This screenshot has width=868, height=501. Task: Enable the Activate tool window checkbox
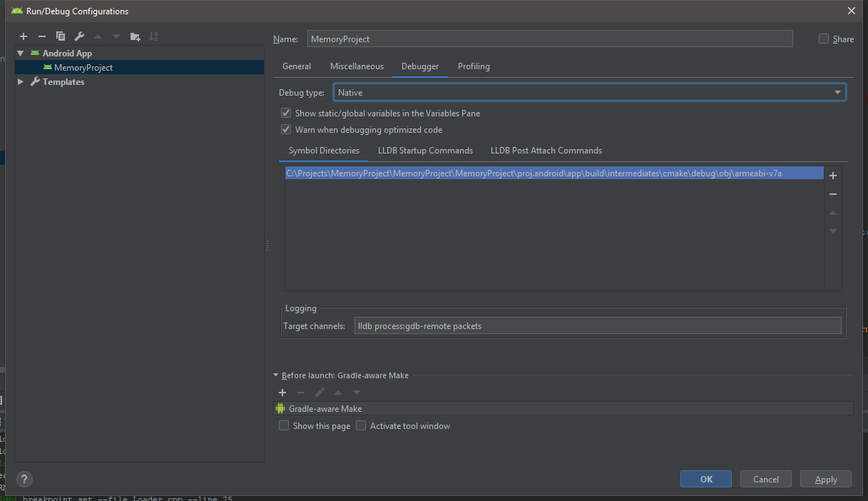pyautogui.click(x=361, y=426)
